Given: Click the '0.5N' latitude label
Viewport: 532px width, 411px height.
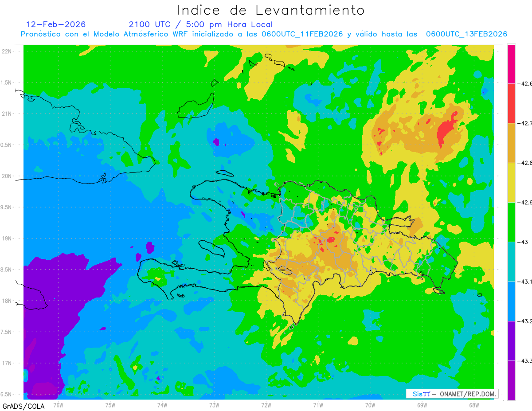Looking at the screenshot, I should (x=6, y=145).
